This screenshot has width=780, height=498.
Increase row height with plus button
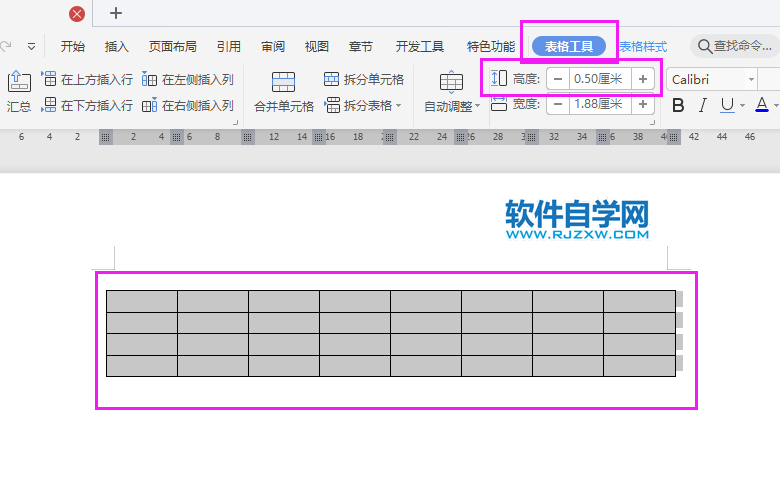643,79
